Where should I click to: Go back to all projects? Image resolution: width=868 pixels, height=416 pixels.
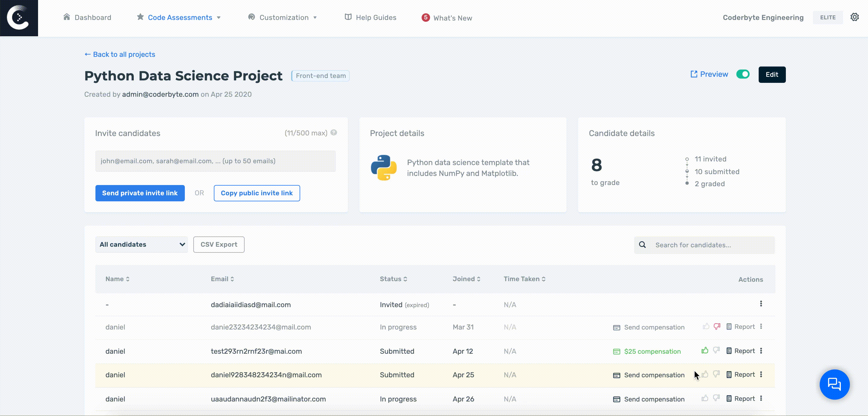click(x=120, y=54)
